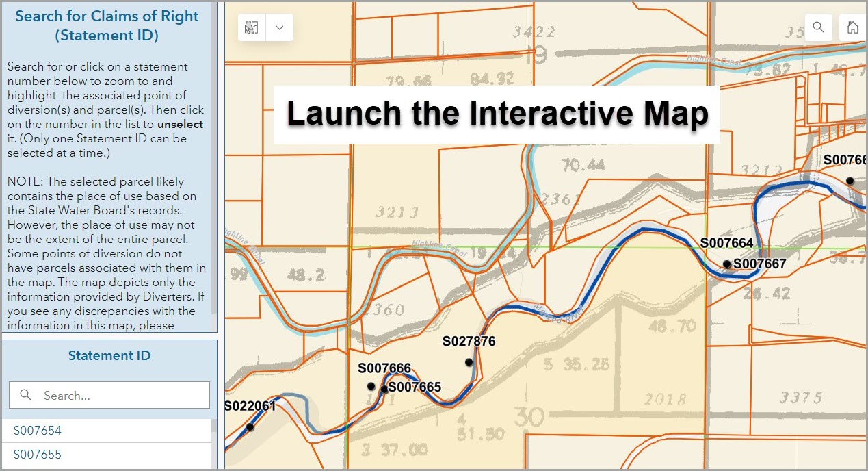Click the diversion point dot for S007665
This screenshot has width=868, height=471.
click(x=384, y=390)
